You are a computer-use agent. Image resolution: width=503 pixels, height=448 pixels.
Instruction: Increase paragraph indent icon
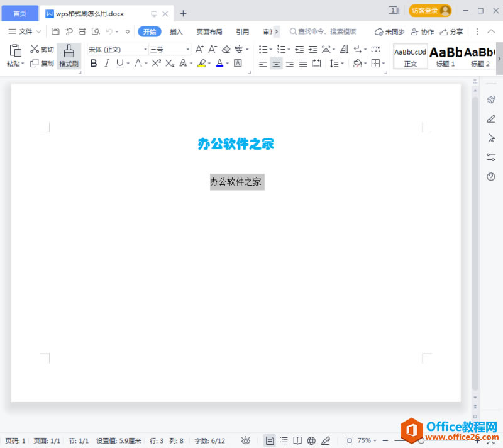tap(312, 49)
